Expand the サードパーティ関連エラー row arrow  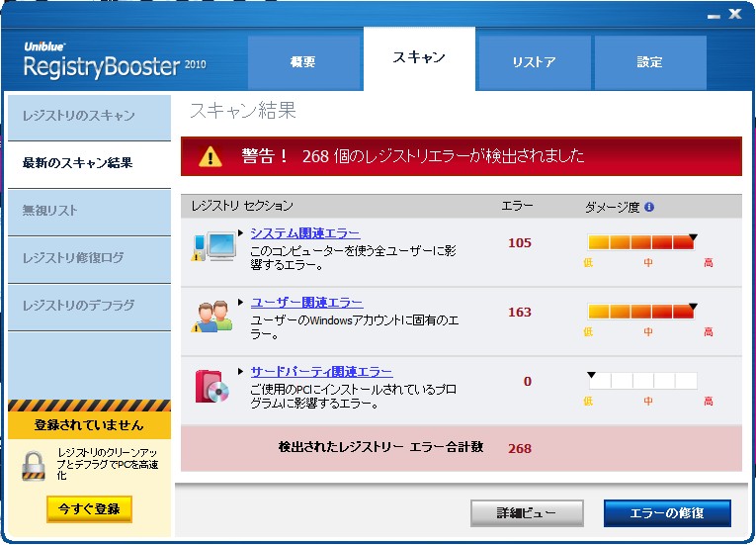click(240, 371)
